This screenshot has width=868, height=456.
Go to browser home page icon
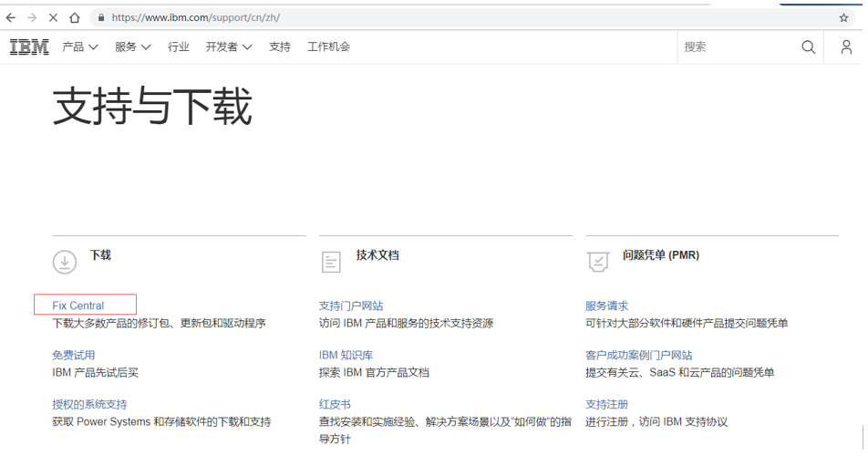[x=75, y=17]
